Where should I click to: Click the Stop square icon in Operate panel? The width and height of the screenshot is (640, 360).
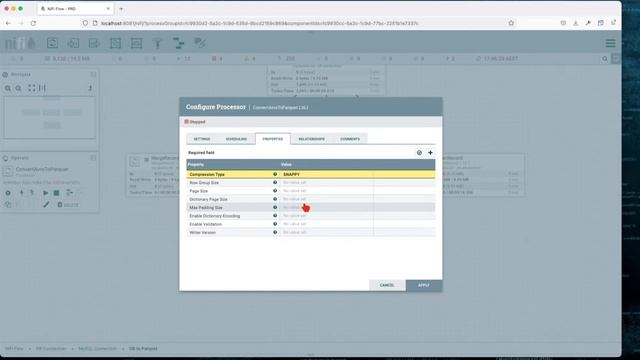click(57, 193)
